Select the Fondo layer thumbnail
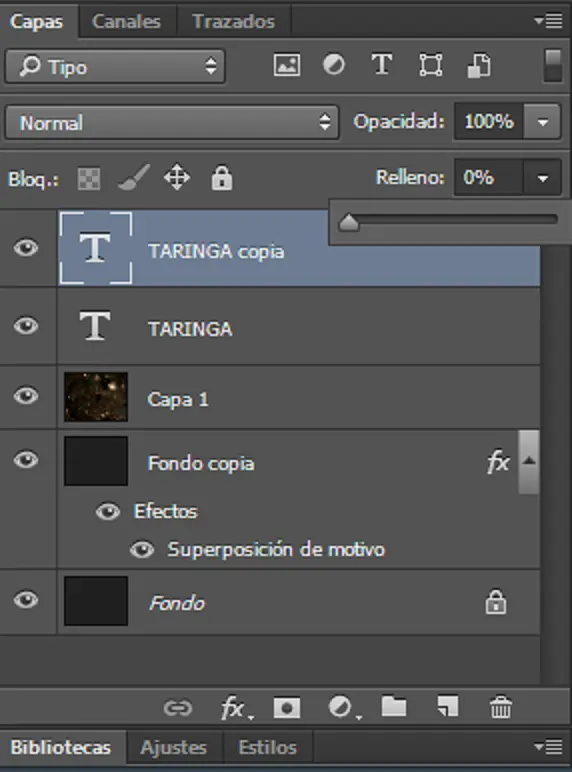This screenshot has width=572, height=772. click(x=96, y=601)
